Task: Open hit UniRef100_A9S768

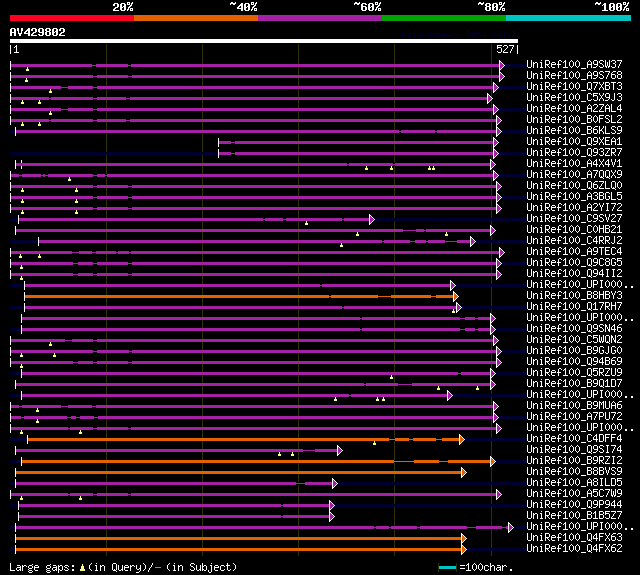Action: coord(574,75)
